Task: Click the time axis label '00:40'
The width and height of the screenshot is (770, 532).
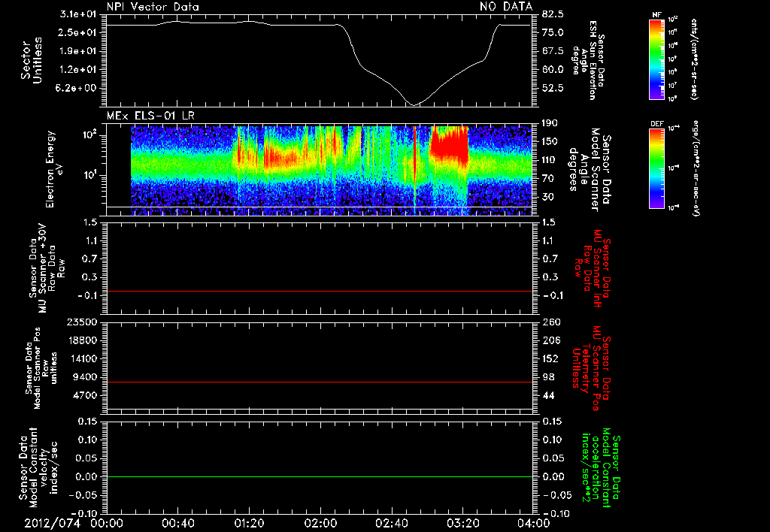Action: [x=177, y=523]
